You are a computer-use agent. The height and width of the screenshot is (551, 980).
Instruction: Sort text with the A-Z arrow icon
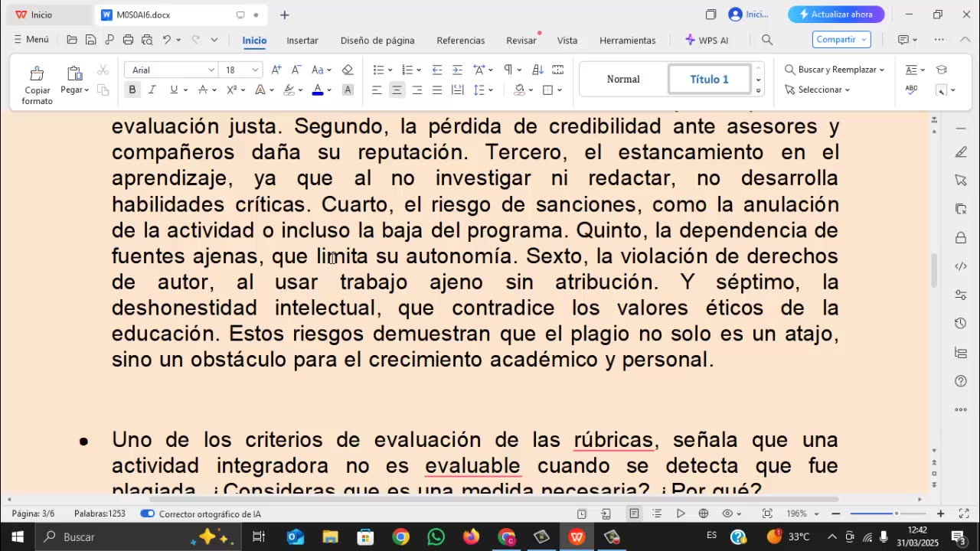point(537,70)
